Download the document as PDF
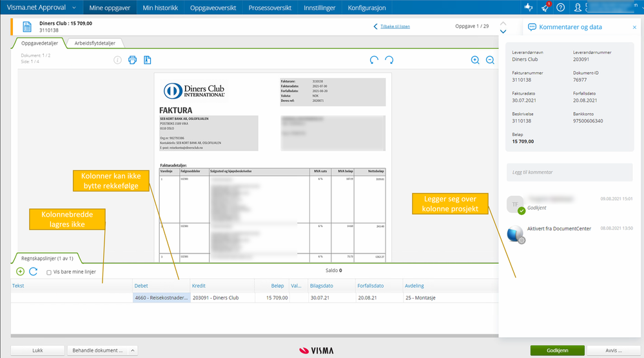Image resolution: width=644 pixels, height=358 pixels. (148, 60)
